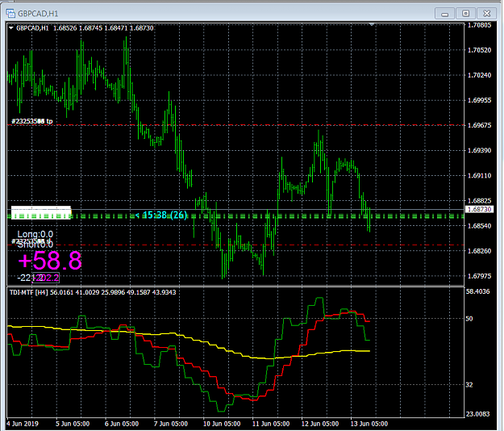This screenshot has width=504, height=431.
Task: Click the boxed 202.2 value
Action: [46, 278]
